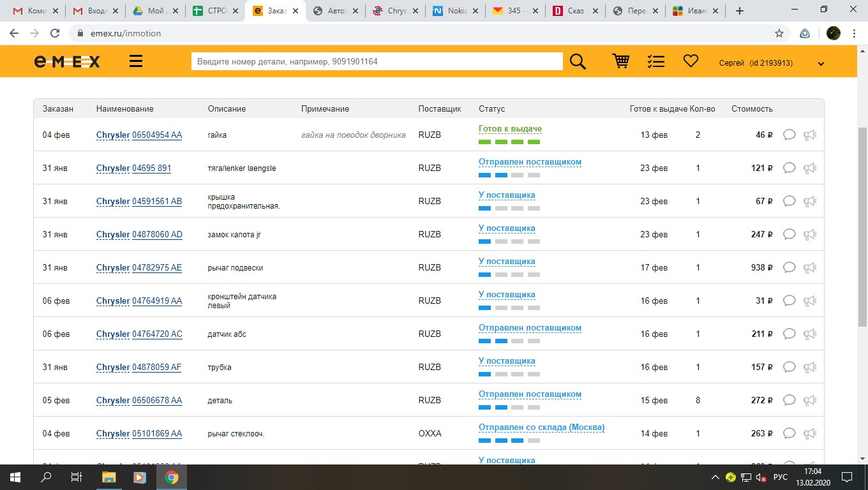Open part link 04782975 AE
This screenshot has height=490, width=868.
[157, 267]
